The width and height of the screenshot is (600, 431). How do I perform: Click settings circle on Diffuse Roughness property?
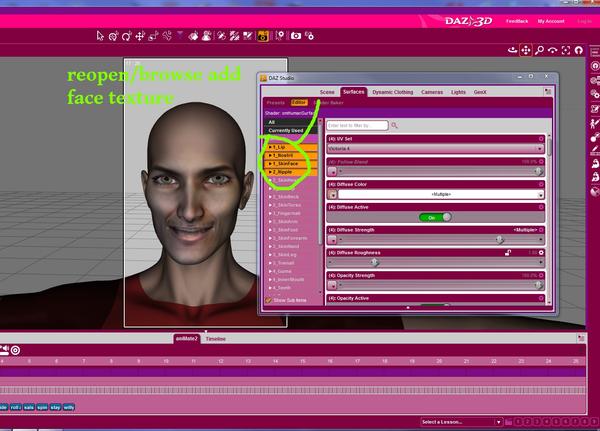click(541, 253)
